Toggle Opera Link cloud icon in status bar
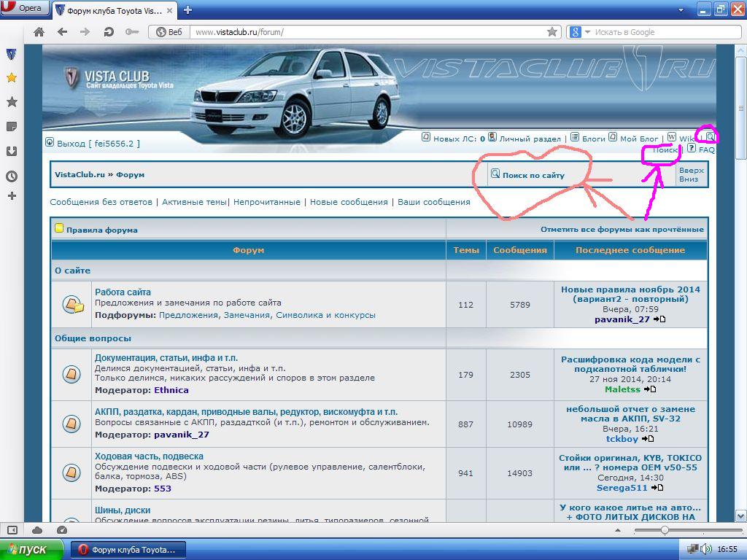 click(37, 530)
